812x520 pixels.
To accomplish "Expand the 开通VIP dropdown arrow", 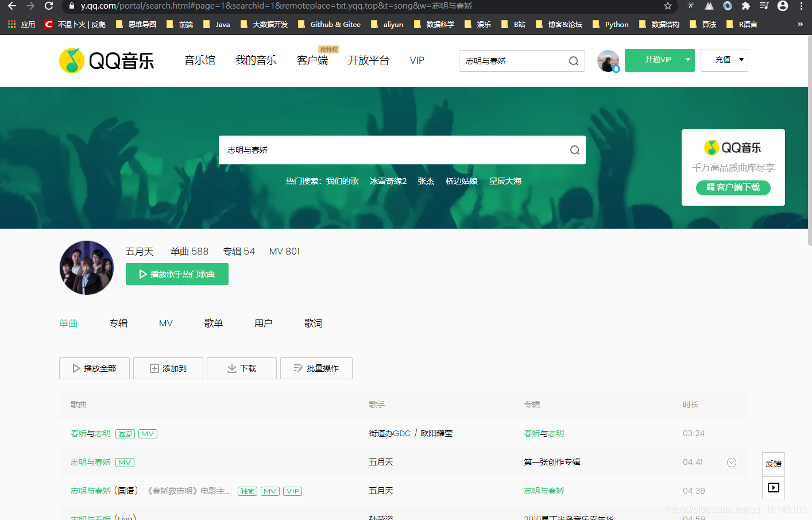I will coord(688,60).
